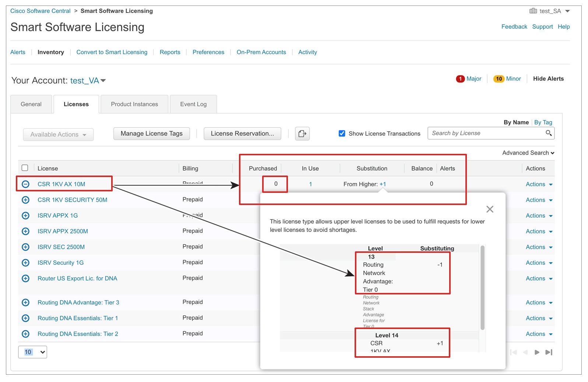
Task: Expand the ISRV Security 1G row
Action: [x=25, y=263]
